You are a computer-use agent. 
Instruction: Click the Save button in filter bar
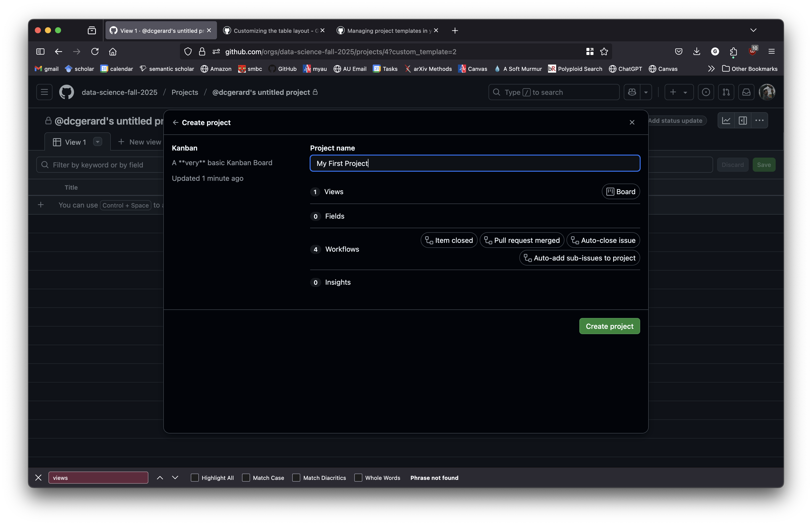tap(764, 165)
